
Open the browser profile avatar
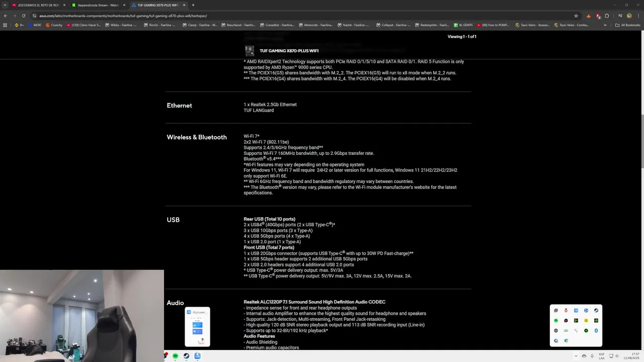point(629,16)
